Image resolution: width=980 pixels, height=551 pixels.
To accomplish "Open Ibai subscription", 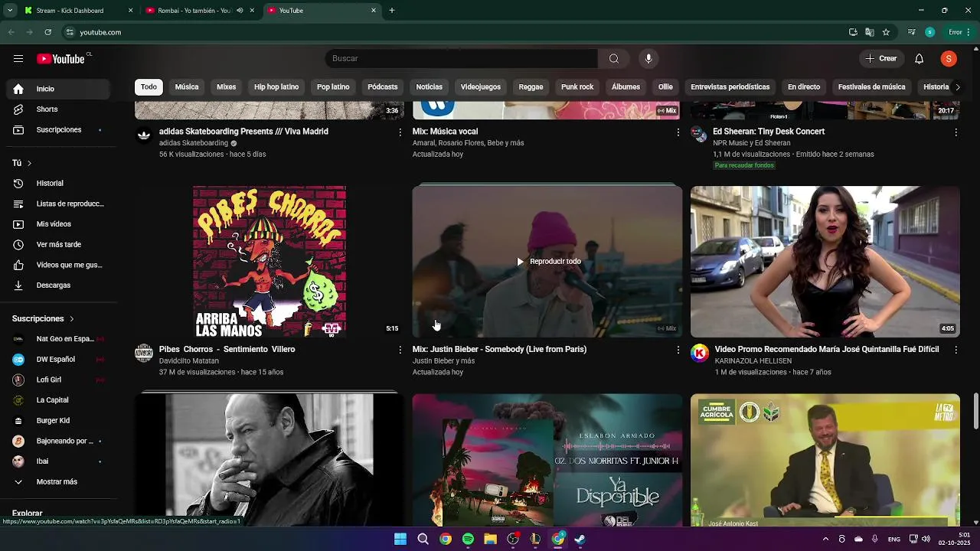I will pos(58,461).
